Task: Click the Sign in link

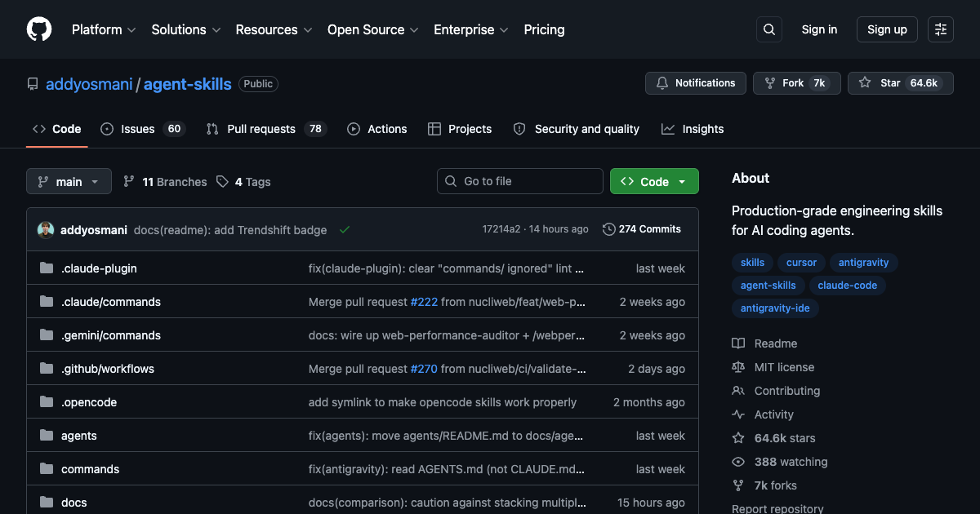Action: [x=819, y=29]
